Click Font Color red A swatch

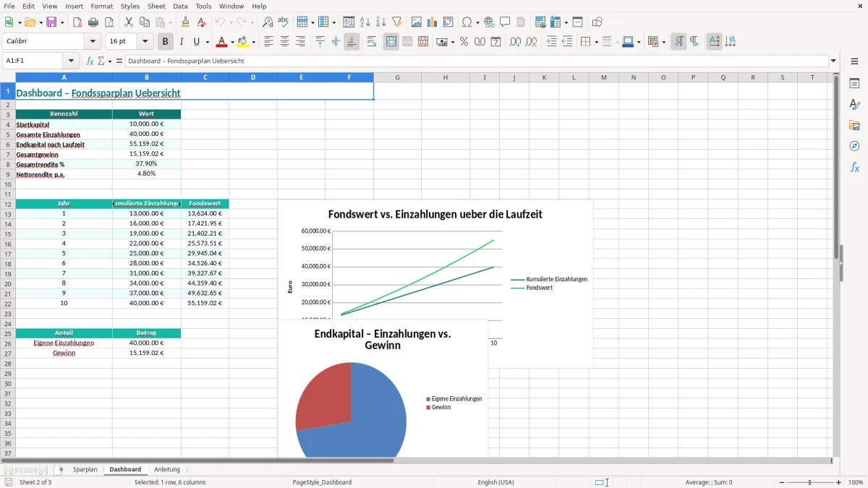222,42
